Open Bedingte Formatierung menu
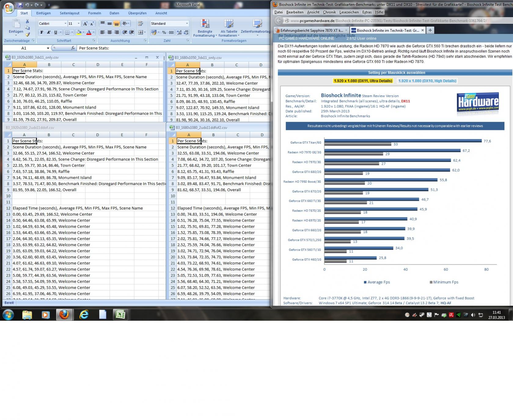Screen dimensions: 513x420 (205, 28)
